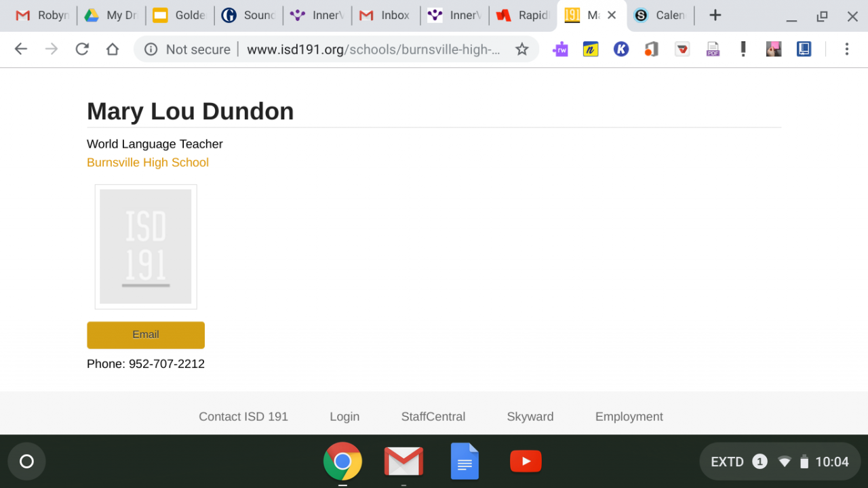
Task: Launch Gmail from the shelf
Action: pos(403,462)
